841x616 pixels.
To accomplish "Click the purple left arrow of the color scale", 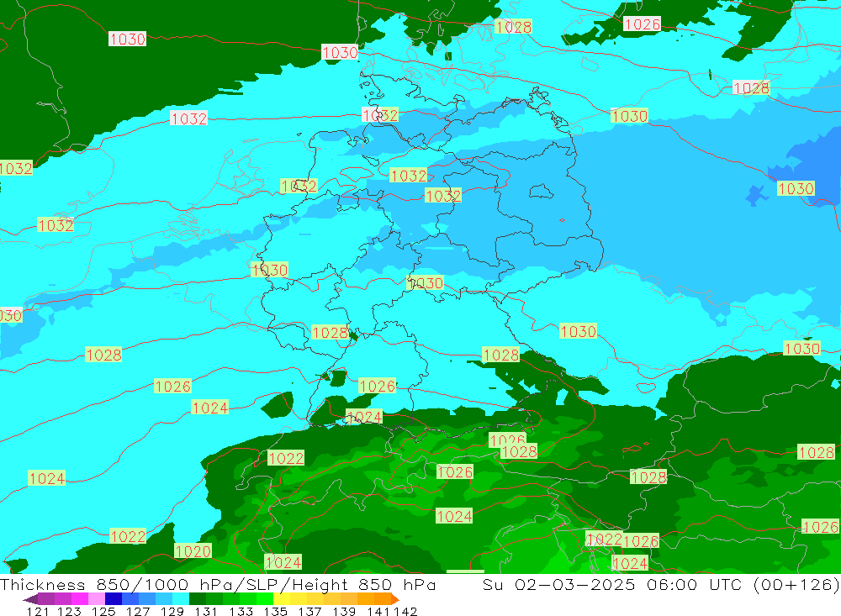I will click(x=30, y=600).
